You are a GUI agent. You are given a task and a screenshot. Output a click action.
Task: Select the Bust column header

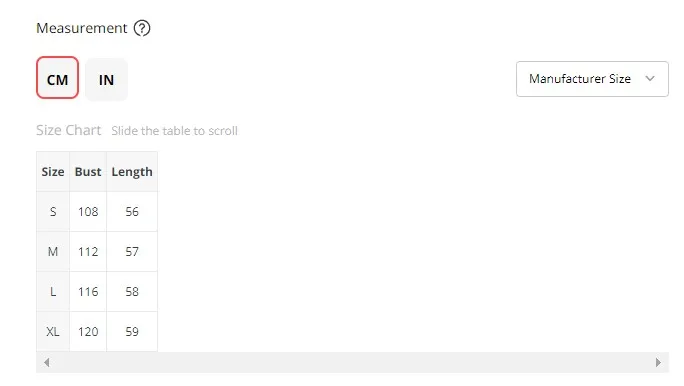click(x=88, y=171)
